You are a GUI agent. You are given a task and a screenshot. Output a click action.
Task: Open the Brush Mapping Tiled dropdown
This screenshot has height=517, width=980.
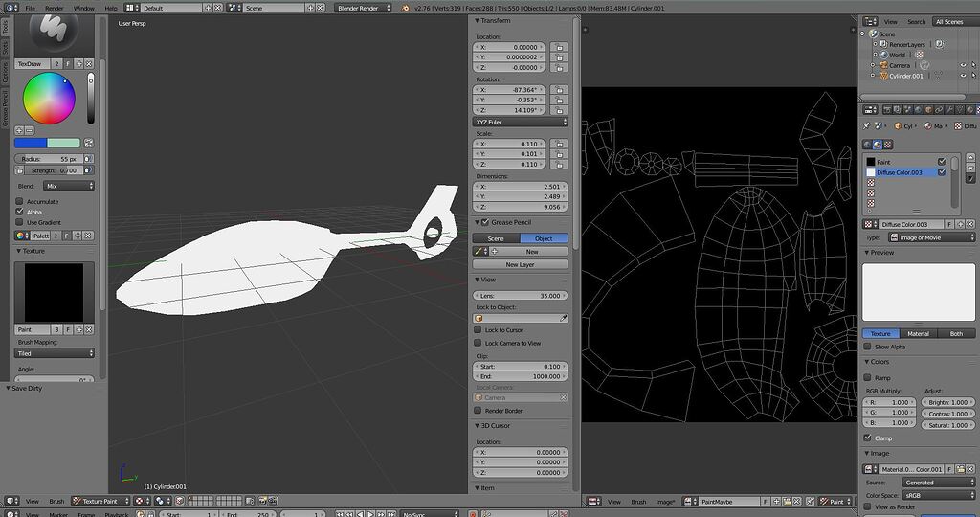(55, 353)
